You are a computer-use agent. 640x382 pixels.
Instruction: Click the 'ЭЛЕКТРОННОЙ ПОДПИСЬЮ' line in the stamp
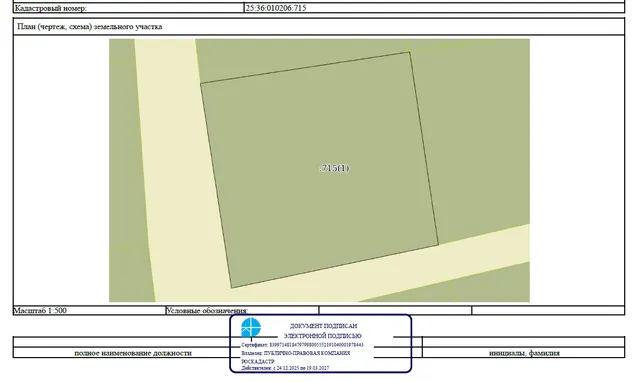coord(322,336)
